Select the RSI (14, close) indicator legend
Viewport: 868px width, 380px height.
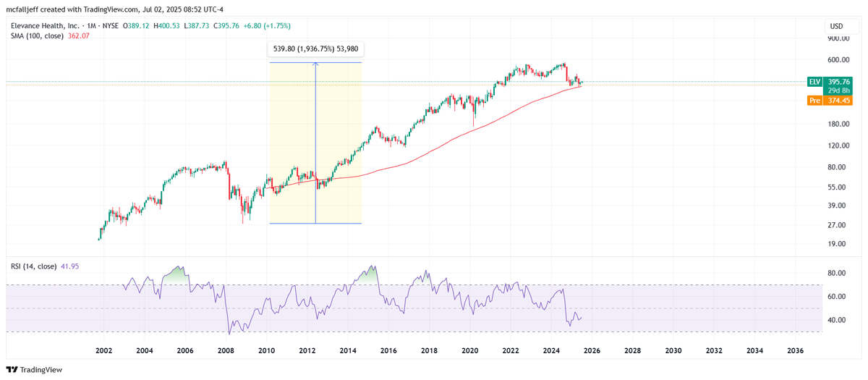33,266
